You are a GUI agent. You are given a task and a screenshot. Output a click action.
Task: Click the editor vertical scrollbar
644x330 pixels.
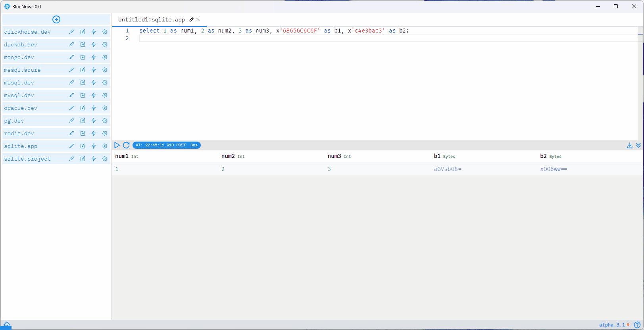point(640,83)
